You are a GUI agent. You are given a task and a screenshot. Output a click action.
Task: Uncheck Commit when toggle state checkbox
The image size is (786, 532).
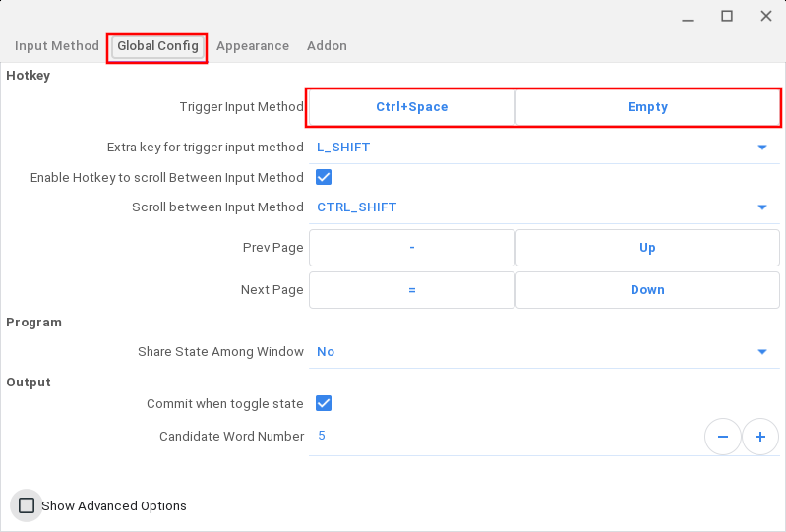coord(323,403)
